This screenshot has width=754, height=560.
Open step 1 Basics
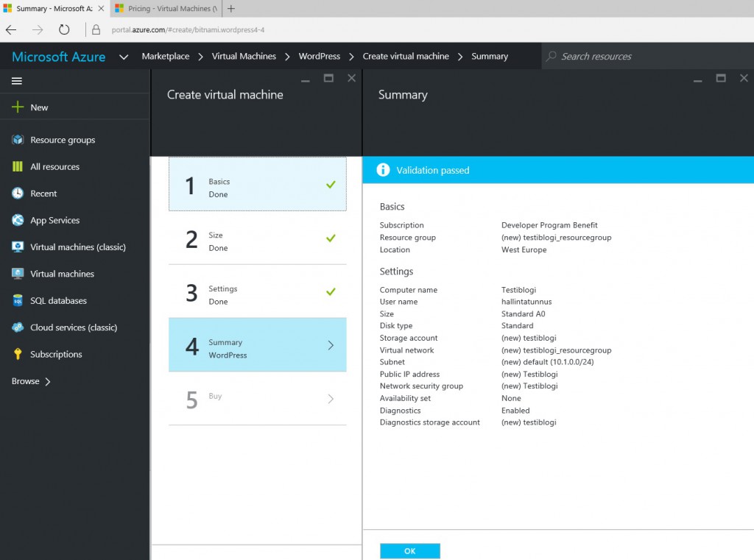click(x=257, y=184)
